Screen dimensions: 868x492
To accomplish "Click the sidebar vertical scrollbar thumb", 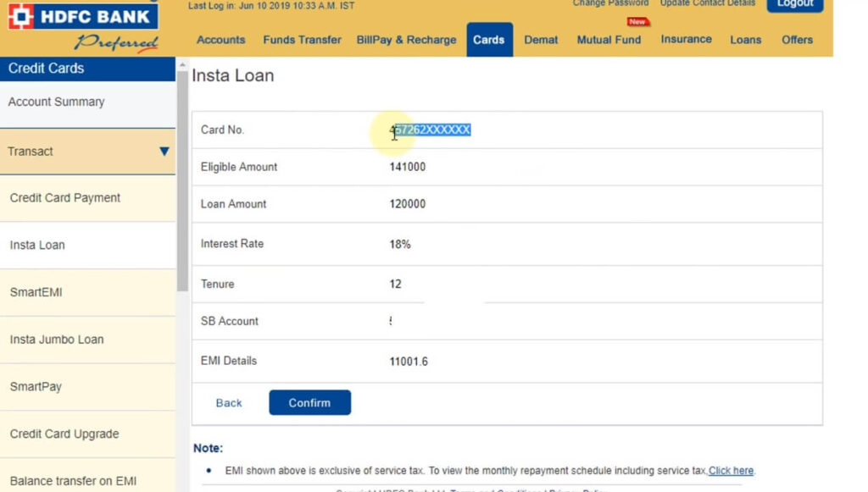I will [x=182, y=180].
